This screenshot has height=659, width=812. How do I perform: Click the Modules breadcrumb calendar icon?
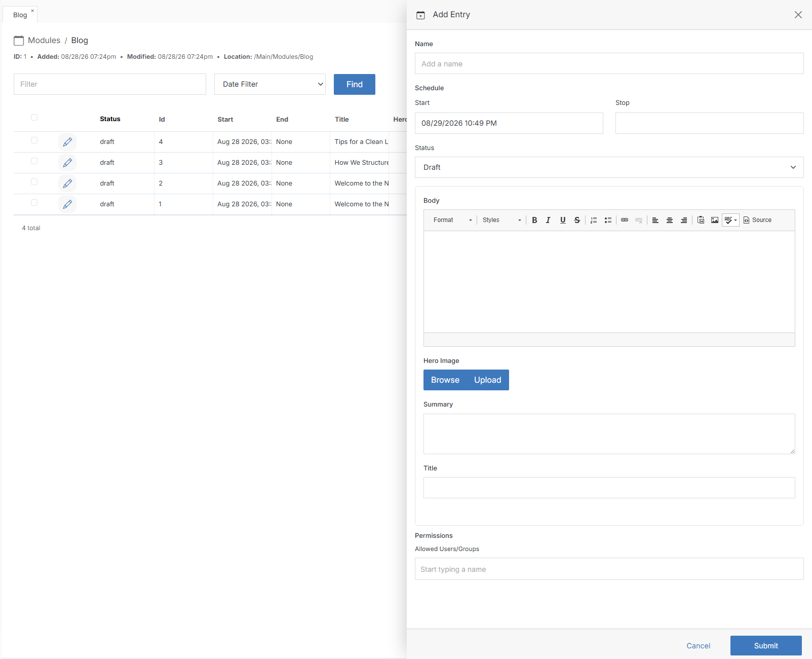[x=19, y=41]
